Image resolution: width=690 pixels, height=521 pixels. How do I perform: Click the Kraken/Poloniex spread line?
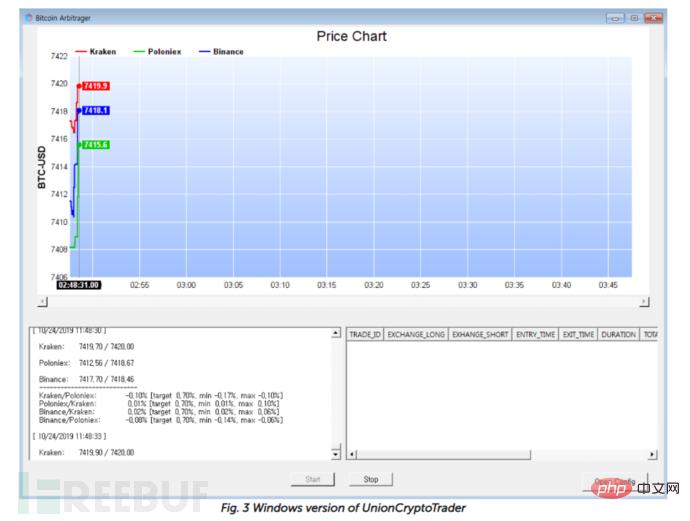tap(161, 396)
